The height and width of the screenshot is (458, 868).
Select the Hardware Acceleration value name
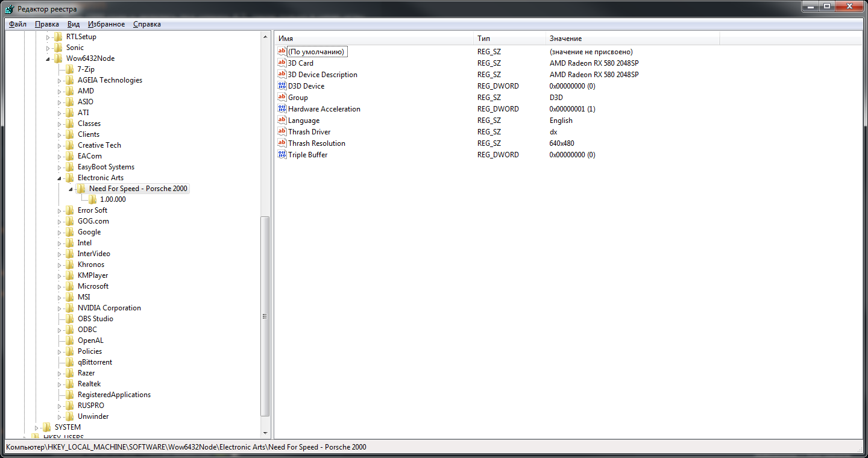point(324,109)
